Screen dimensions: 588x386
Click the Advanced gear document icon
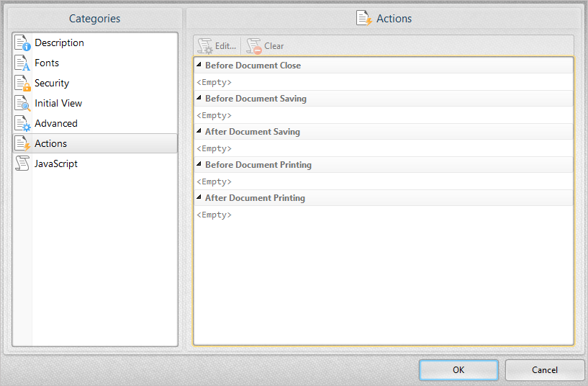coord(22,124)
